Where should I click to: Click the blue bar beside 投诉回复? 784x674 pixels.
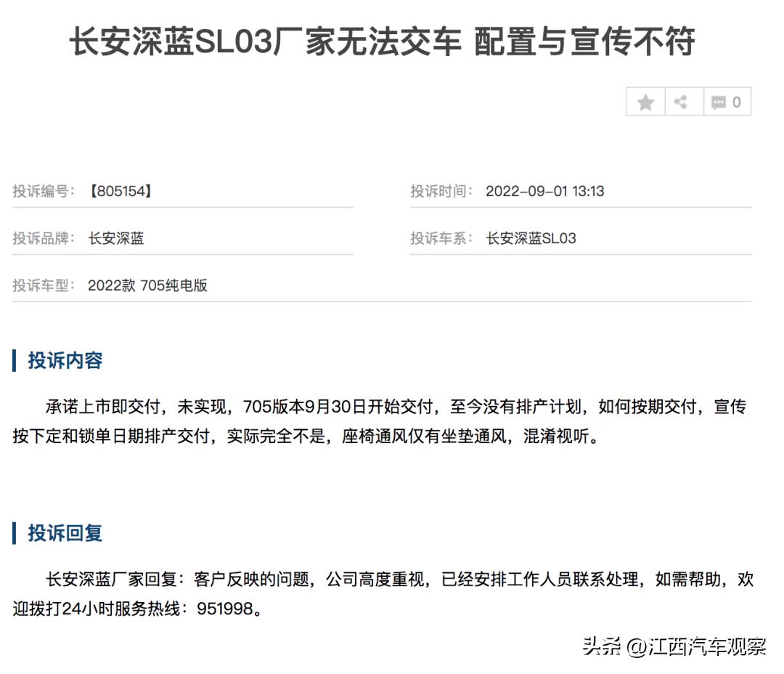pos(15,534)
